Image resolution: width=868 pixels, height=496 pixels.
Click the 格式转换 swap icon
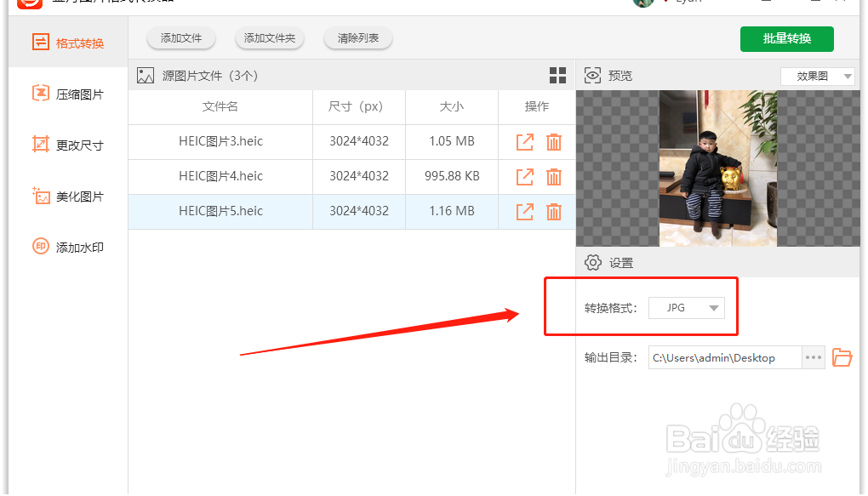click(40, 42)
